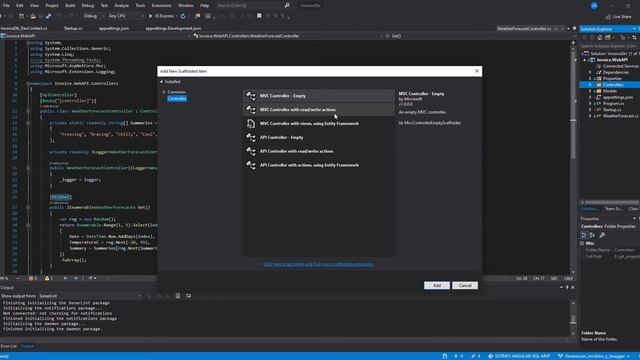Viewport: 640px width, 360px height.
Task: Select WeatherForecastController.cs preview tab
Action: tap(524, 29)
